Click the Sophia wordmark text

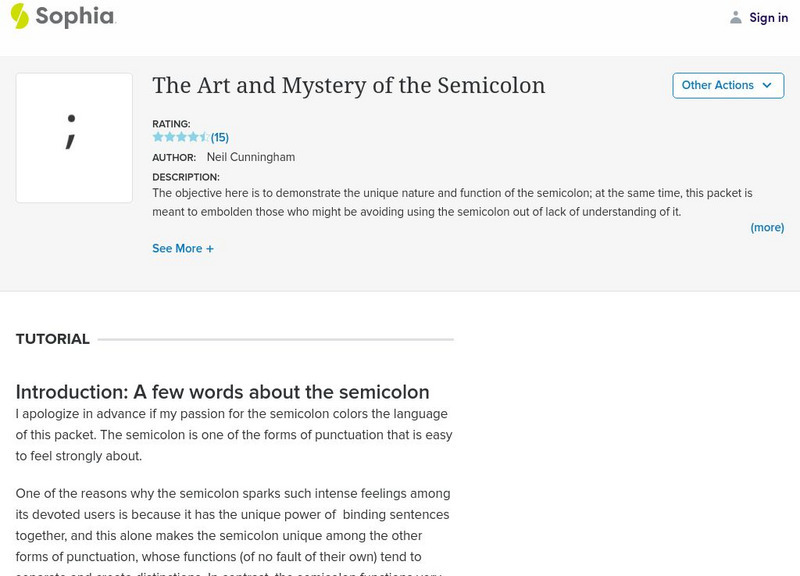tap(76, 17)
